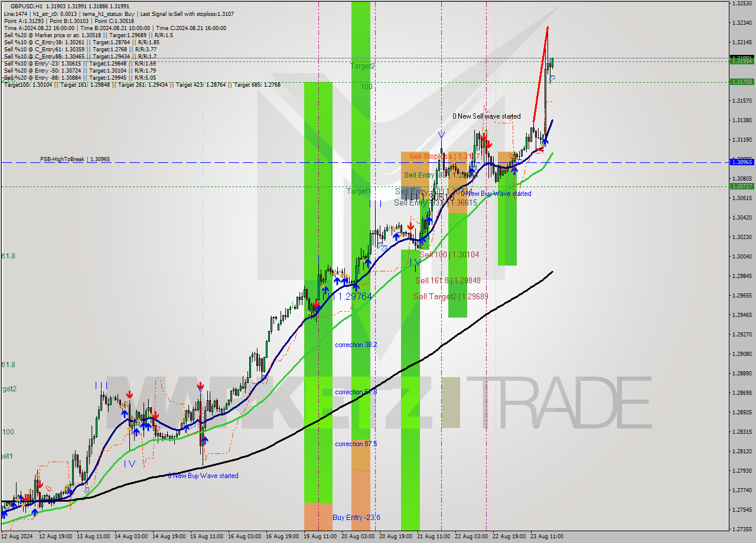
Task: Click the 'Sell %20 @ Entry -50' line
Action: 80,70
